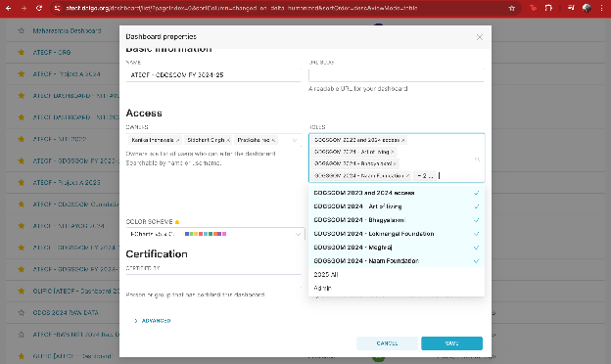The width and height of the screenshot is (611, 364).
Task: Uncheck 'GDGSGOM 2024 - Lokmangal Foundation' option
Action: pyautogui.click(x=397, y=234)
